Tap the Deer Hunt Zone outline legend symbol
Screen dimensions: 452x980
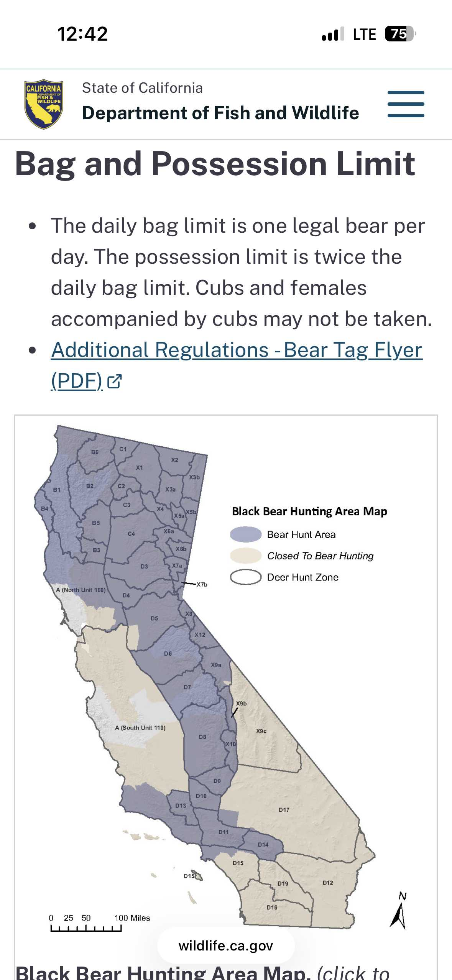pos(246,577)
